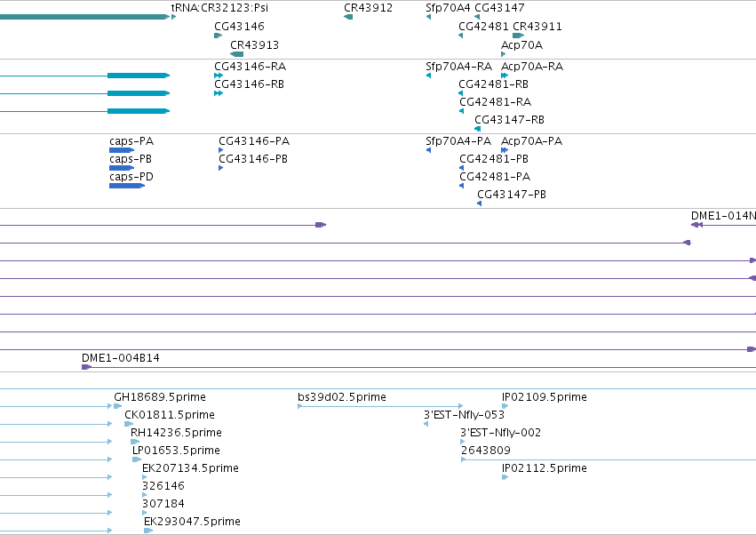The width and height of the screenshot is (756, 535).
Task: Select the CG43146-PB protein label
Action: [253, 159]
